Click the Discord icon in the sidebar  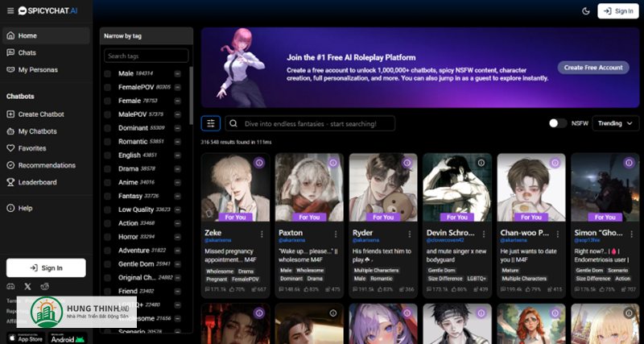click(x=10, y=286)
